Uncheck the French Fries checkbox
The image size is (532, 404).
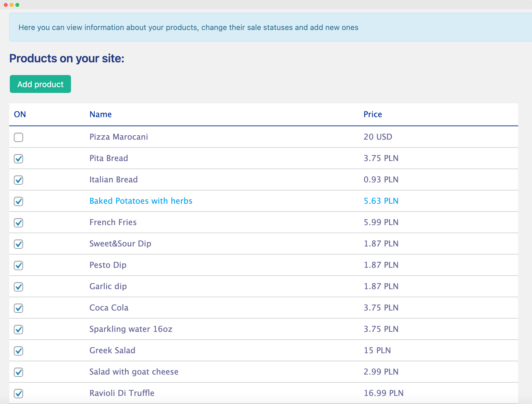(x=18, y=223)
